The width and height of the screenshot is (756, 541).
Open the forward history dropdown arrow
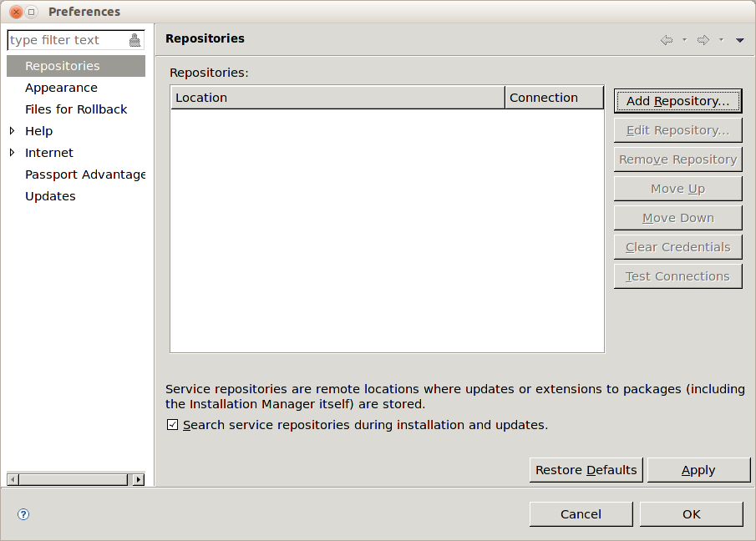(x=721, y=40)
